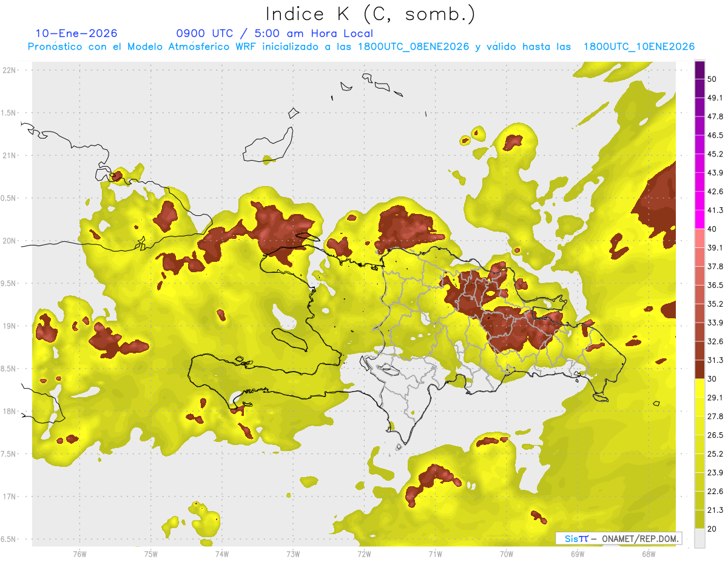Click the model initialization time "1800UTC_08ENE2026"
The image size is (728, 562).
click(413, 47)
